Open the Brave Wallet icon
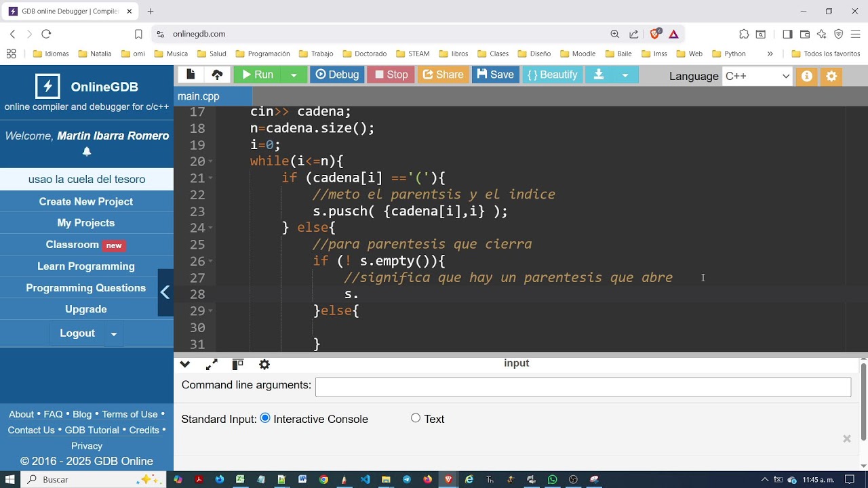The width and height of the screenshot is (868, 488). (x=805, y=34)
